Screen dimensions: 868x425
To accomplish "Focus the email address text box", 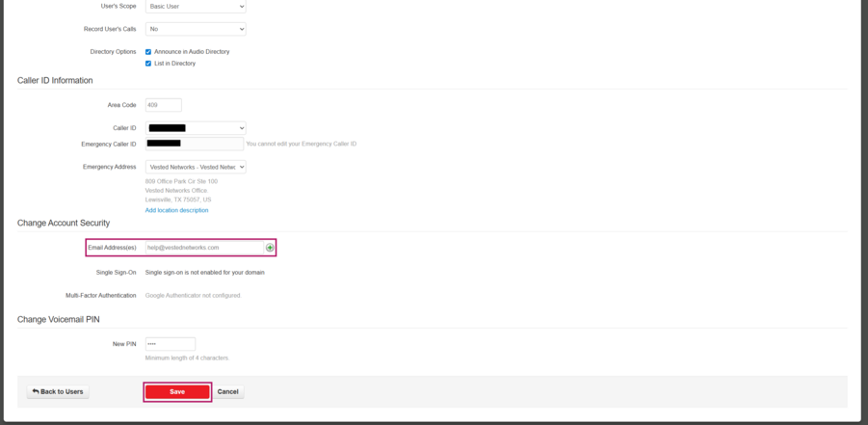I will 203,248.
